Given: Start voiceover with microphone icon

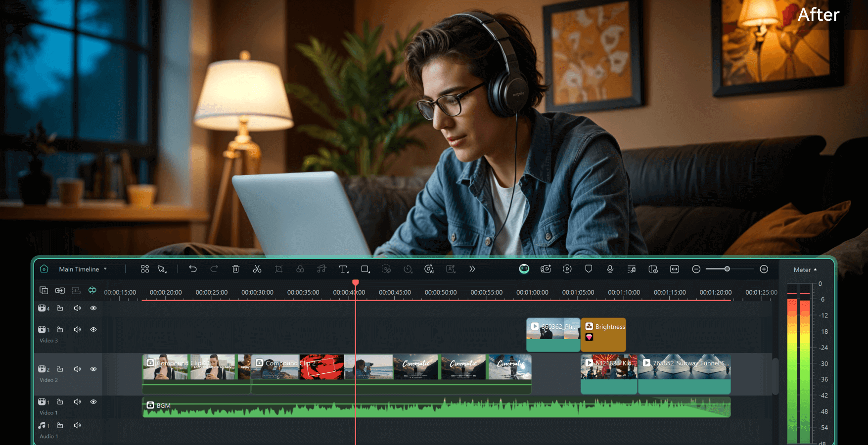Looking at the screenshot, I should 610,269.
